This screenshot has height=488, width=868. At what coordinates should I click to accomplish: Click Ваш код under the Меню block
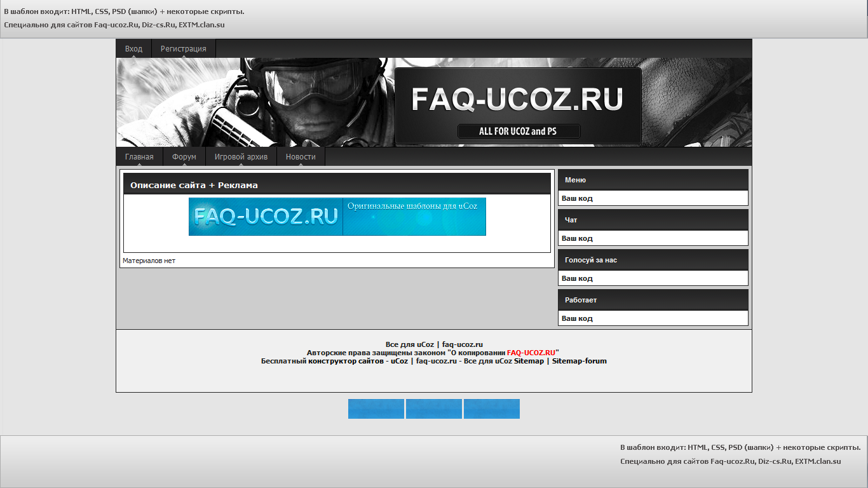click(577, 198)
